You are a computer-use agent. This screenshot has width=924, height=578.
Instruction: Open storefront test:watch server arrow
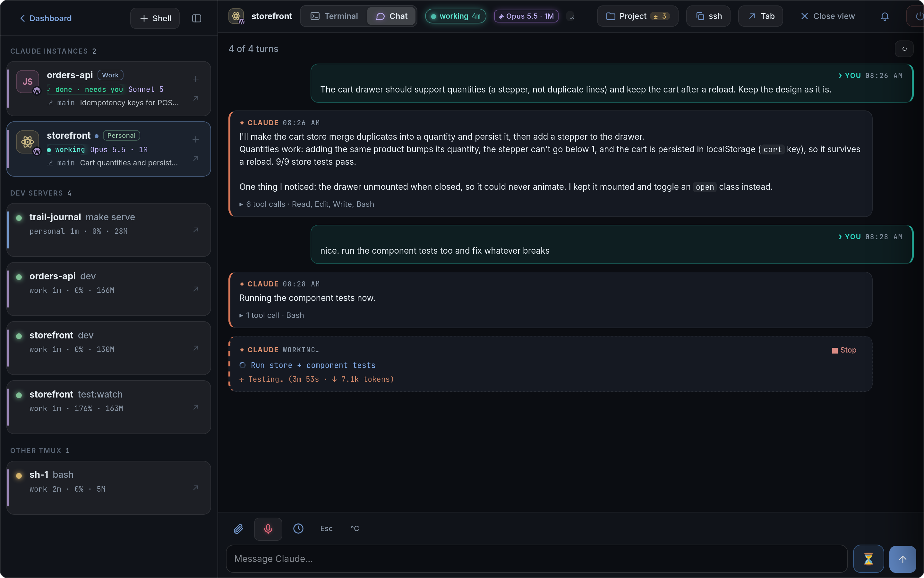[x=195, y=407]
